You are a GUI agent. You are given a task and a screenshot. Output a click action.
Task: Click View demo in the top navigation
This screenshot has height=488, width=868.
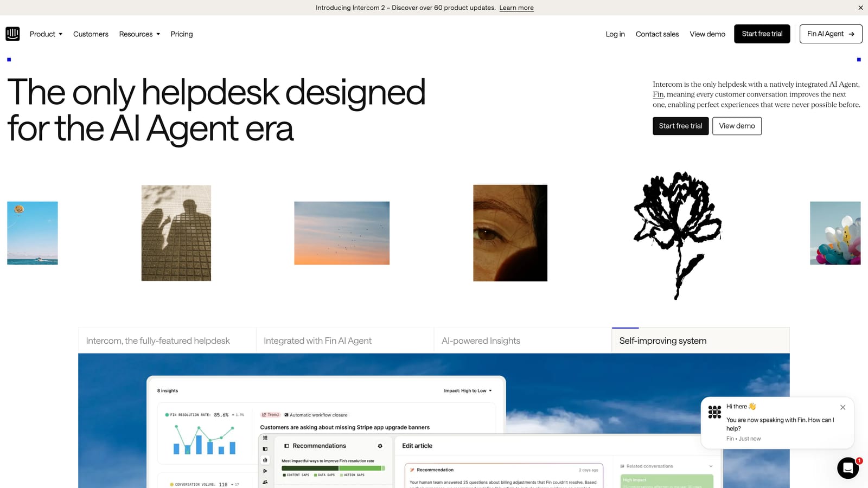click(707, 34)
